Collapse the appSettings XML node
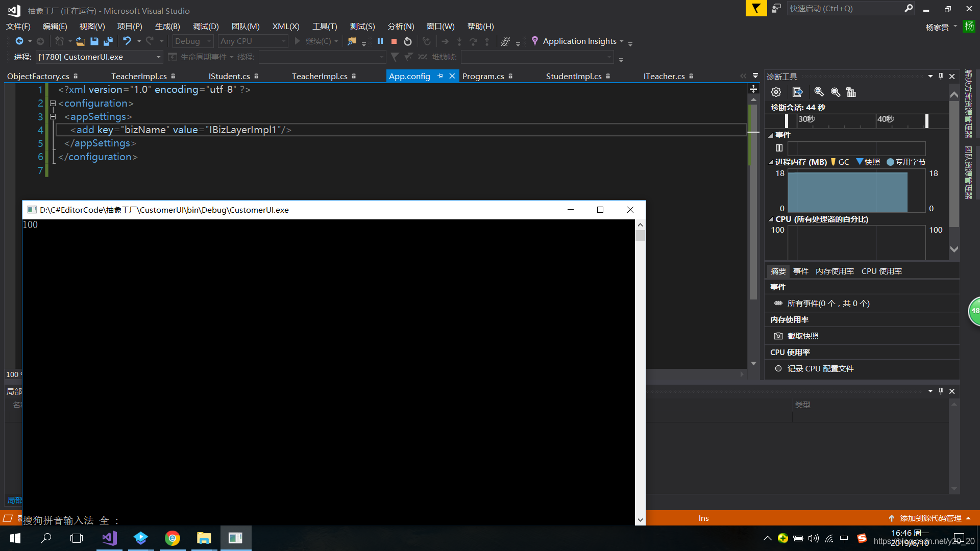The height and width of the screenshot is (551, 980). (53, 116)
